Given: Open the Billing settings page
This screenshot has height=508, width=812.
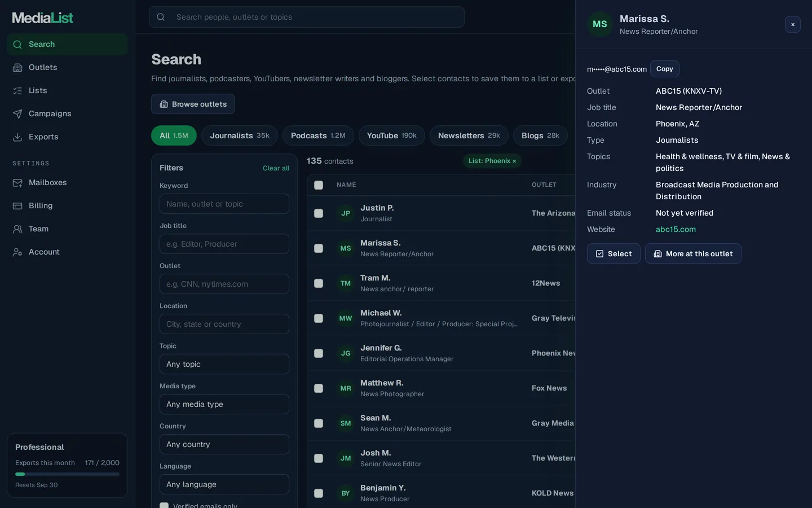Looking at the screenshot, I should pyautogui.click(x=67, y=205).
